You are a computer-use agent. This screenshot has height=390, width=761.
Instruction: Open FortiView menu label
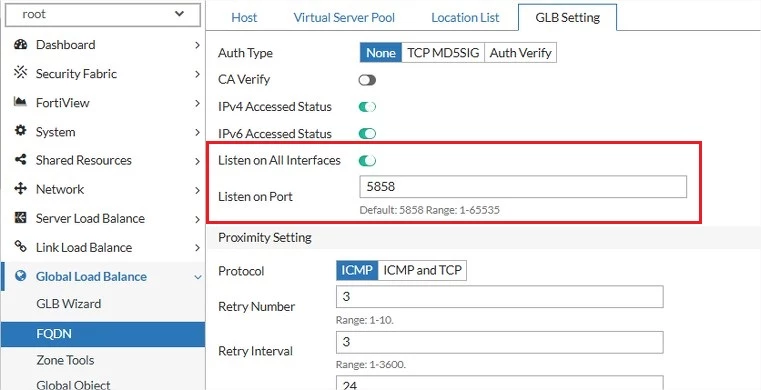pyautogui.click(x=63, y=103)
